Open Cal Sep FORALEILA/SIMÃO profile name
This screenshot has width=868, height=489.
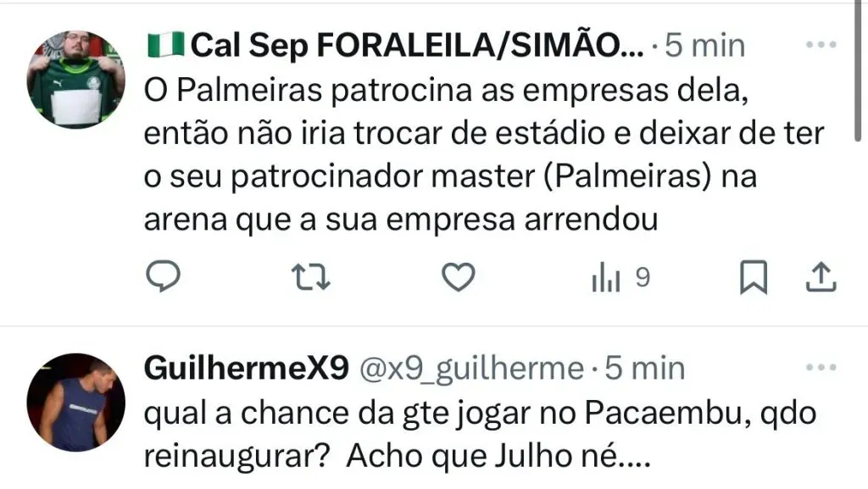pos(417,46)
